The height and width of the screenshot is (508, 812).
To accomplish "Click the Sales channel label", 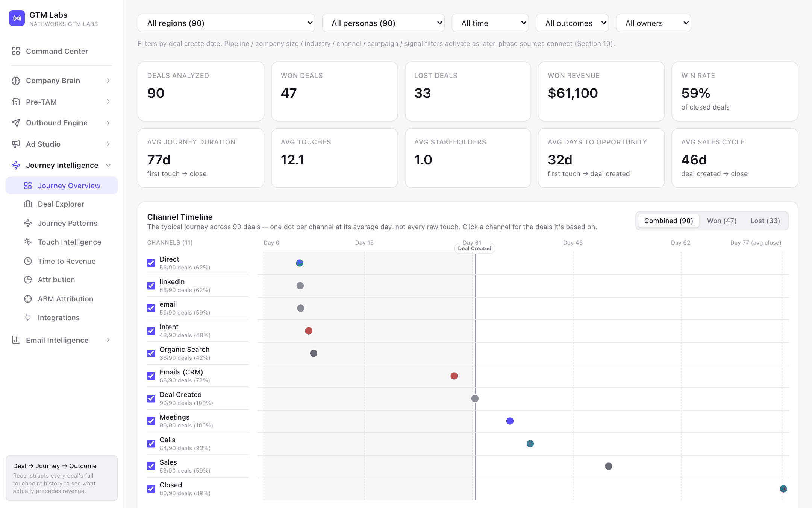I will (168, 462).
